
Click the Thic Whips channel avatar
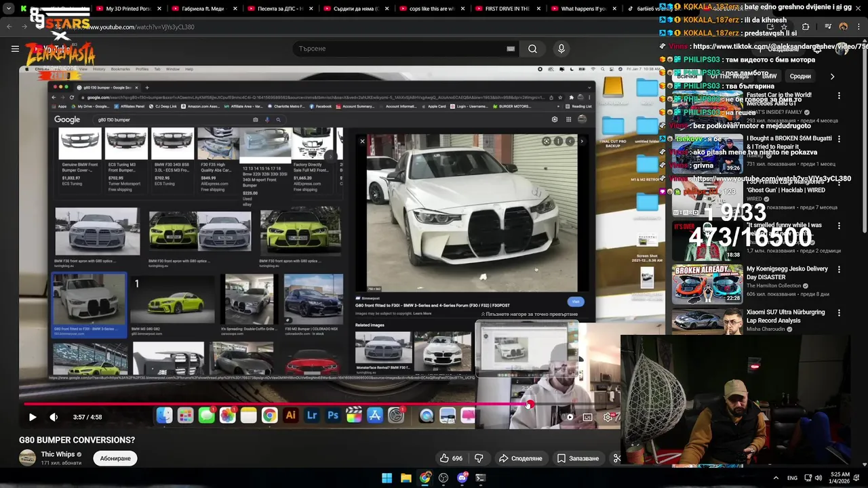click(x=27, y=458)
